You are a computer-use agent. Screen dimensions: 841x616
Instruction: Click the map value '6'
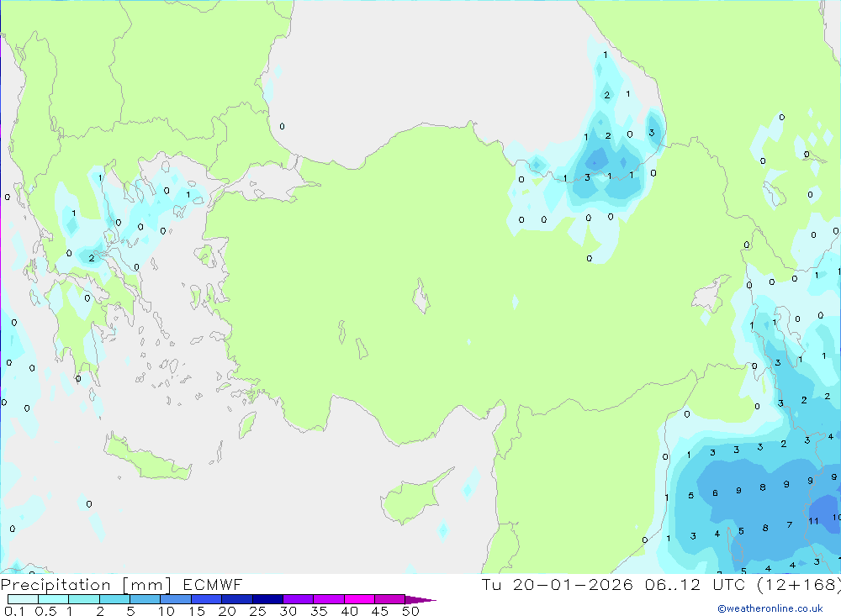tap(715, 492)
